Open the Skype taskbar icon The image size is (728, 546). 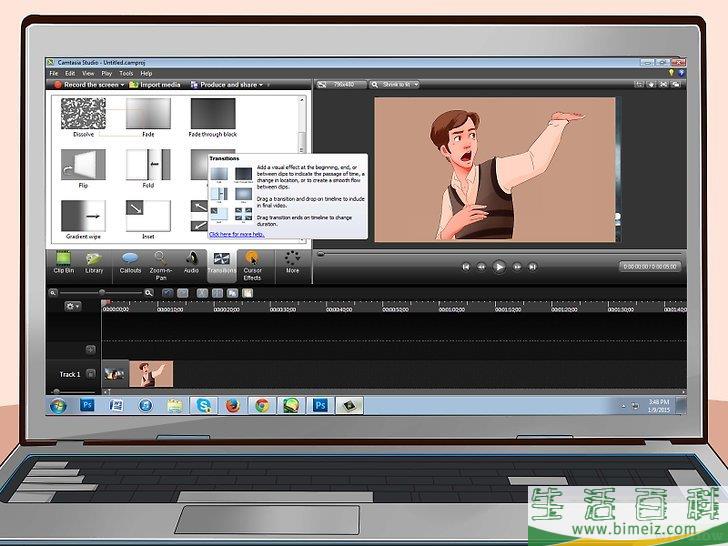[x=203, y=406]
